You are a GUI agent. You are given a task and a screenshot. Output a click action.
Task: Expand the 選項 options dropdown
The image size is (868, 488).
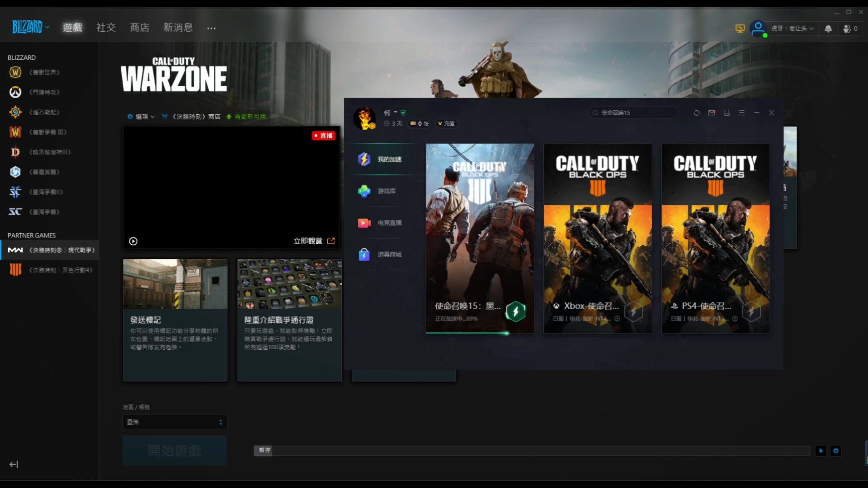tap(141, 117)
